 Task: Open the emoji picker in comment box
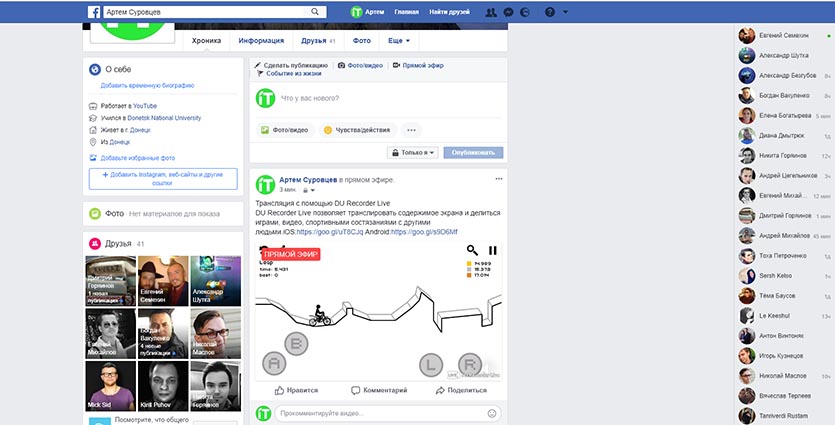point(492,413)
